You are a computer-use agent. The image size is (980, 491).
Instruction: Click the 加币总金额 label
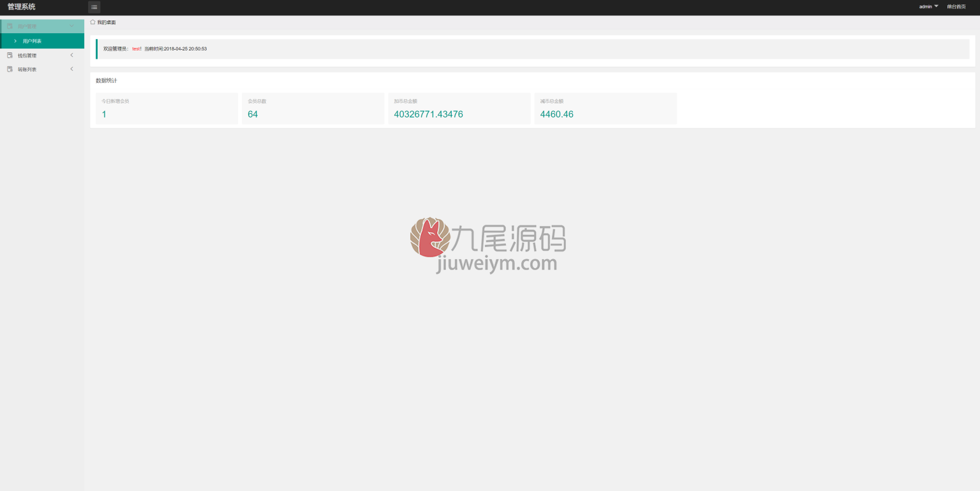406,101
